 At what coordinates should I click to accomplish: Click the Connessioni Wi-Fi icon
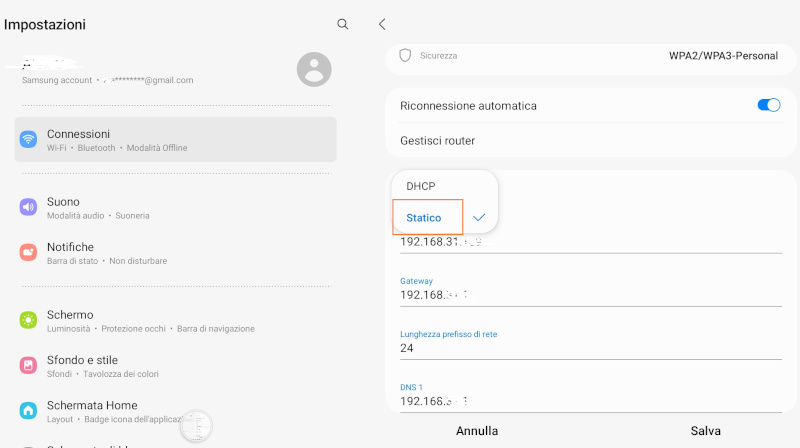pyautogui.click(x=28, y=140)
